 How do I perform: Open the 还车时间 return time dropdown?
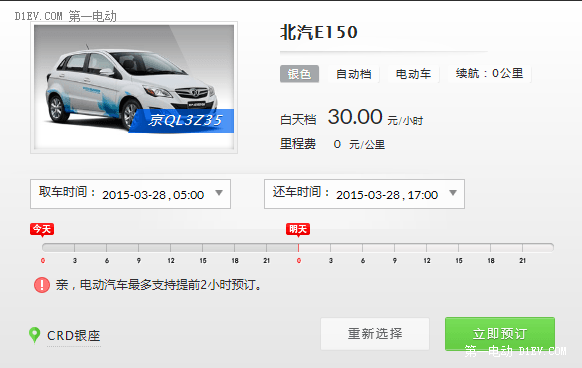pos(364,194)
